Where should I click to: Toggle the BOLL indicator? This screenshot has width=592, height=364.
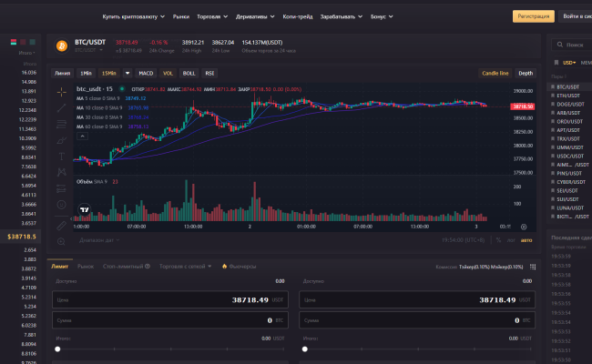click(189, 73)
